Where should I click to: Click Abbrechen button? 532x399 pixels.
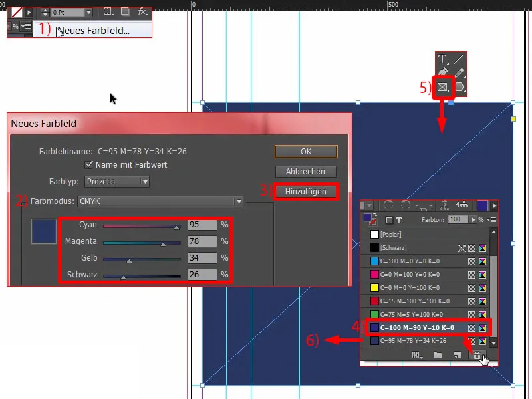click(x=306, y=172)
